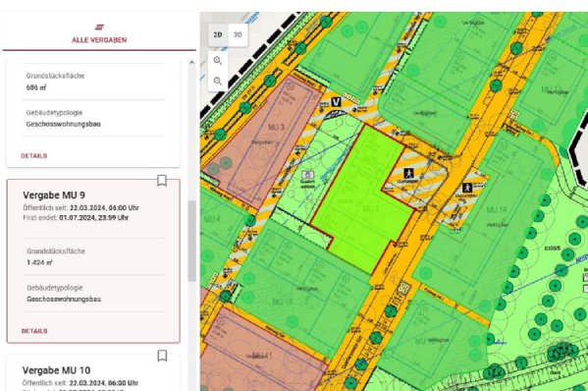588x391 pixels.
Task: Click the black V marker on map
Action: (x=336, y=102)
